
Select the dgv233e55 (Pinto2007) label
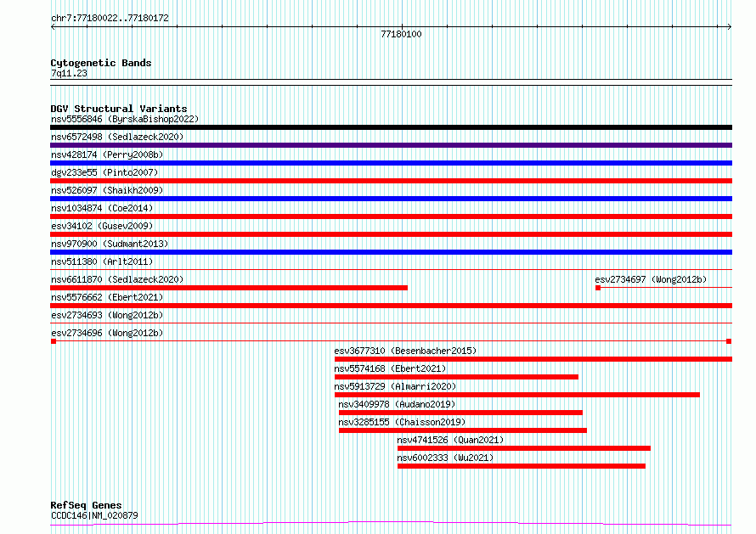point(104,172)
